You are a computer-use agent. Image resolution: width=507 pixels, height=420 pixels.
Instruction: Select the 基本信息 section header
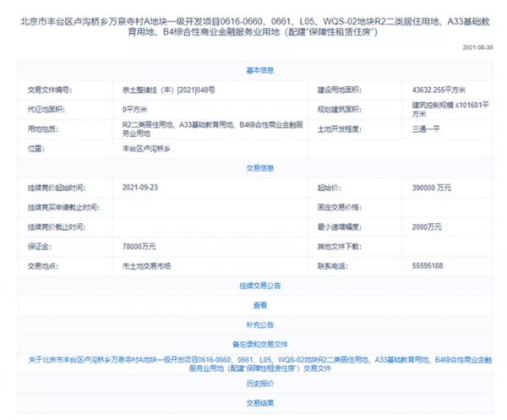tap(260, 70)
